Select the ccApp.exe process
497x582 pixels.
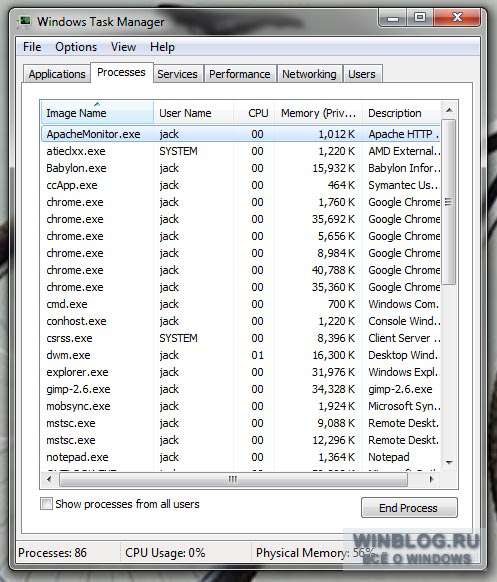(x=241, y=185)
